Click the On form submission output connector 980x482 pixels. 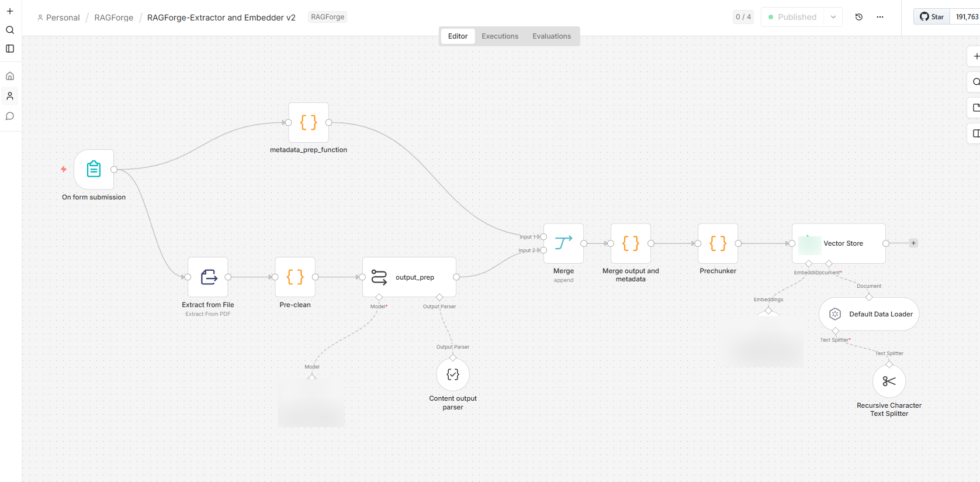pyautogui.click(x=114, y=170)
